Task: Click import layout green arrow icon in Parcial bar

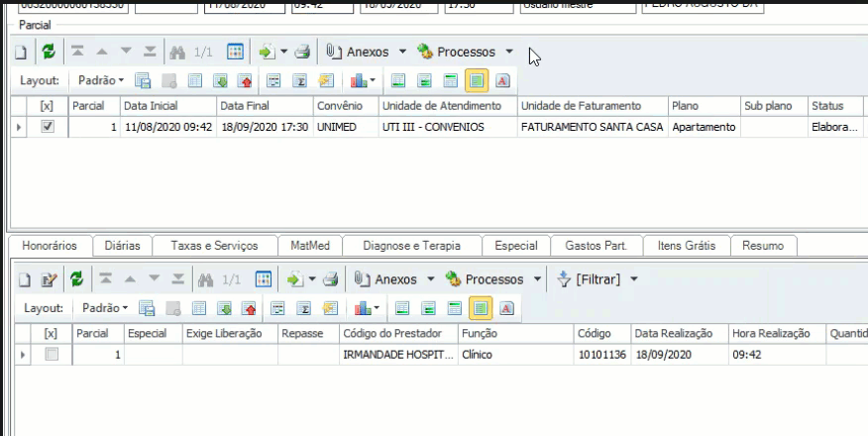Action: pyautogui.click(x=220, y=81)
